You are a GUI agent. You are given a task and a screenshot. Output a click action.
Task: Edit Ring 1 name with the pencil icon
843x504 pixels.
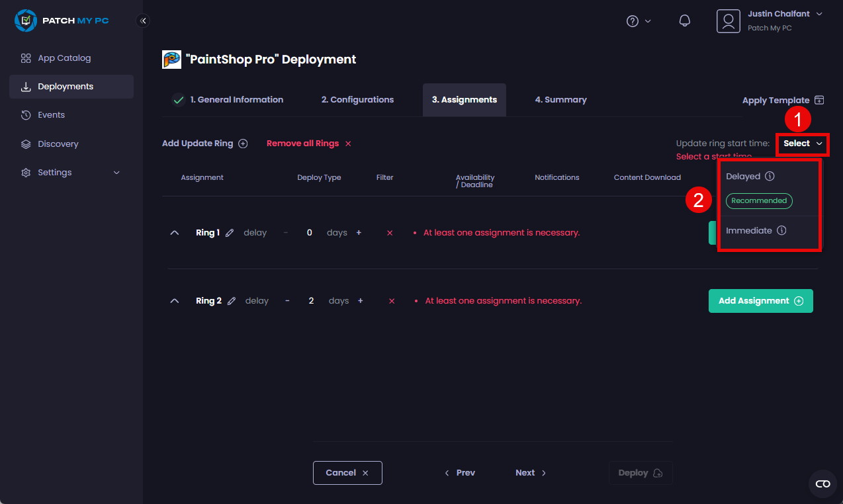click(x=230, y=232)
